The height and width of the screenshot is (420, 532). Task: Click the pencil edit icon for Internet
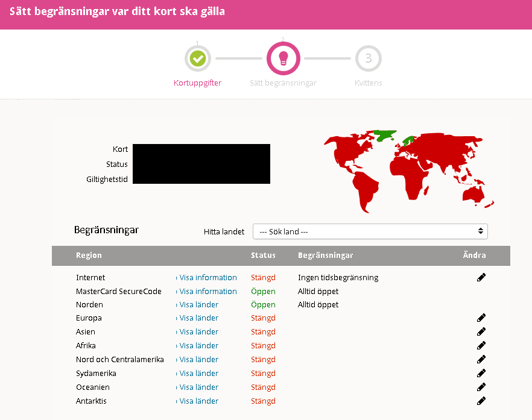pos(481,277)
